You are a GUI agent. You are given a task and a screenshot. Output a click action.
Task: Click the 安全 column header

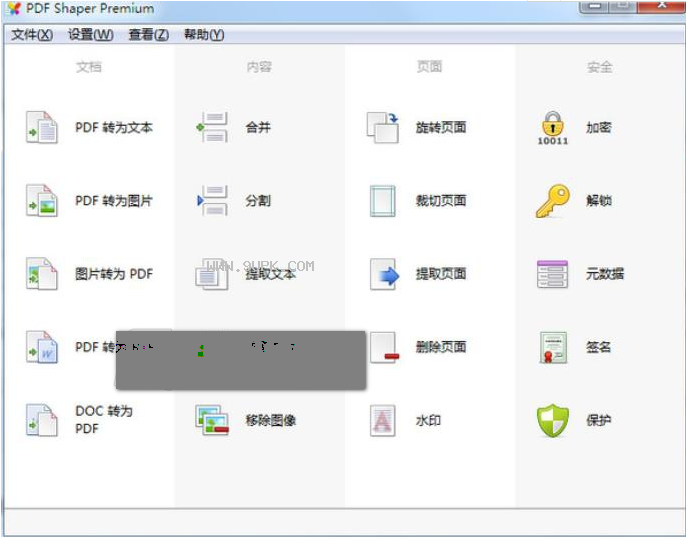[599, 67]
